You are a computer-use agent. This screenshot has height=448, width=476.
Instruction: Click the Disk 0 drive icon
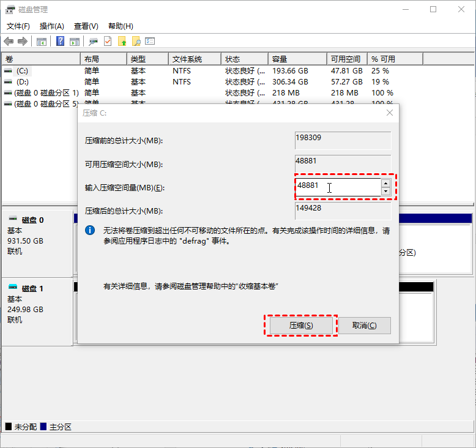click(13, 218)
